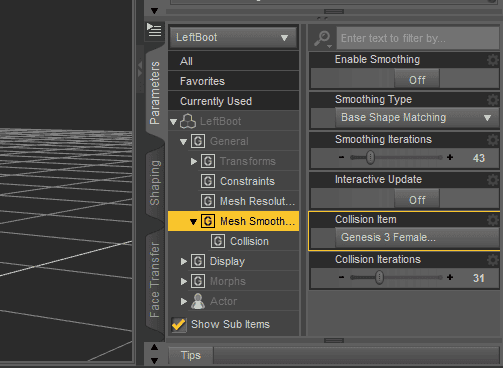Open Enable Smoothing settings gear
This screenshot has height=368, width=503.
coord(493,60)
